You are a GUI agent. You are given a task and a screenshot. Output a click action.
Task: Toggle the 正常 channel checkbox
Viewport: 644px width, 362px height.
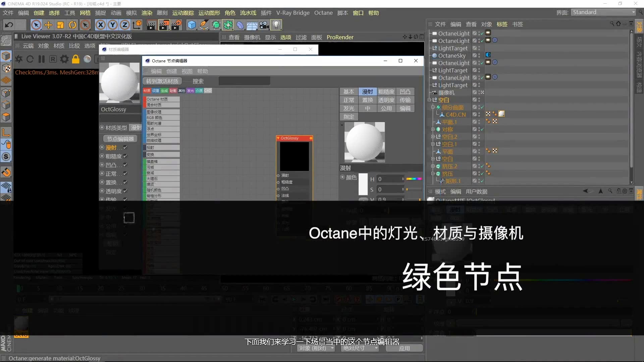click(x=125, y=174)
